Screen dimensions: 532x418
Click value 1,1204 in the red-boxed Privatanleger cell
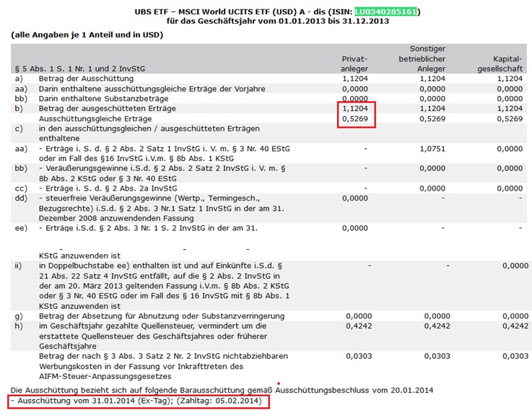(355, 108)
